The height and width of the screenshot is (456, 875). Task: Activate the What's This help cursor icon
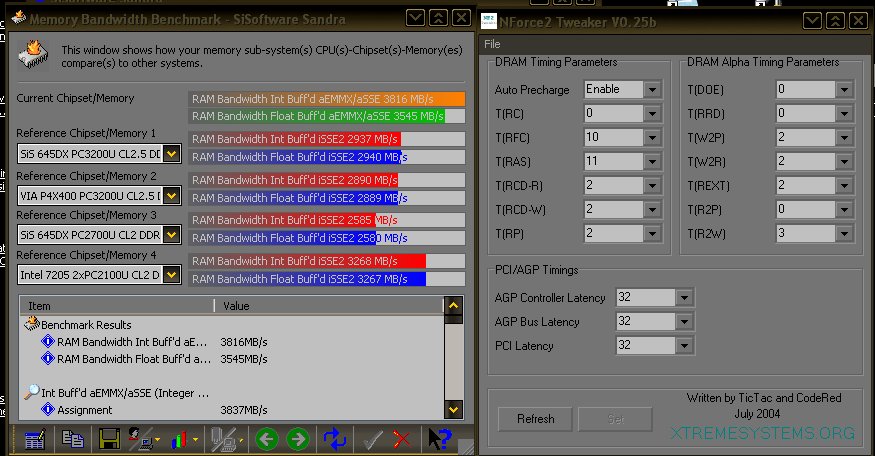coord(439,439)
